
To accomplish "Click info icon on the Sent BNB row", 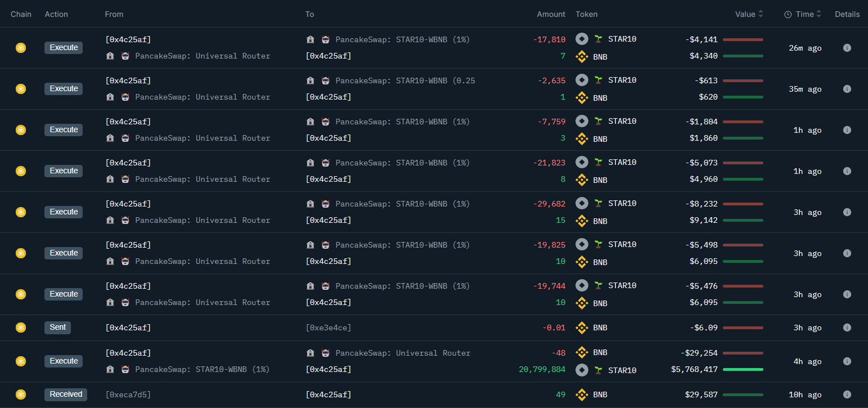I will coord(847,328).
